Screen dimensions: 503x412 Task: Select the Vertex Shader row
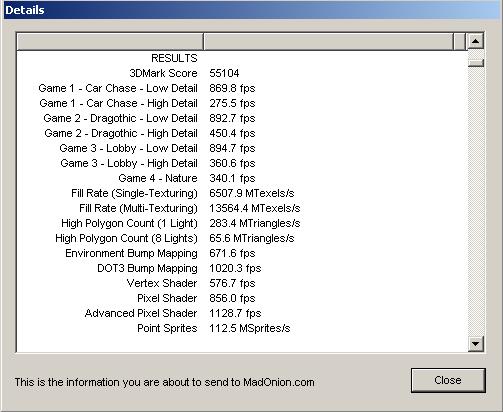242,283
